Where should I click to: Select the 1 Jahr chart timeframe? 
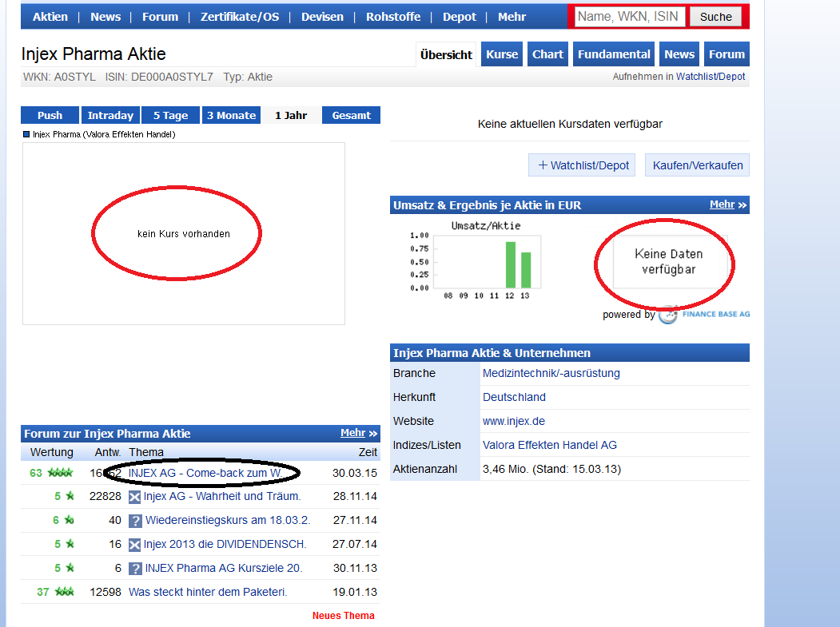[x=291, y=115]
